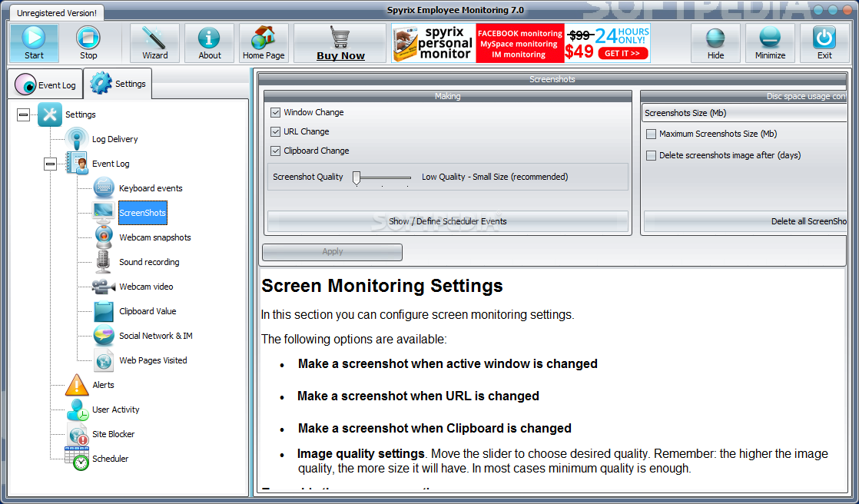Click 'Low Quality - Small Size (recommended)' label
This screenshot has width=859, height=504.
click(x=495, y=177)
